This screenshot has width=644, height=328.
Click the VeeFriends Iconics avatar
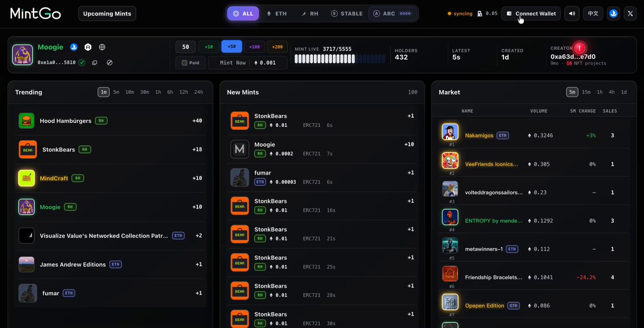pos(450,161)
